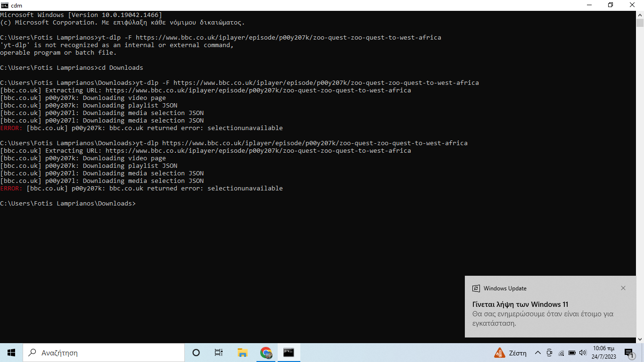644x362 pixels.
Task: Restore down the cdm command window
Action: point(611,5)
